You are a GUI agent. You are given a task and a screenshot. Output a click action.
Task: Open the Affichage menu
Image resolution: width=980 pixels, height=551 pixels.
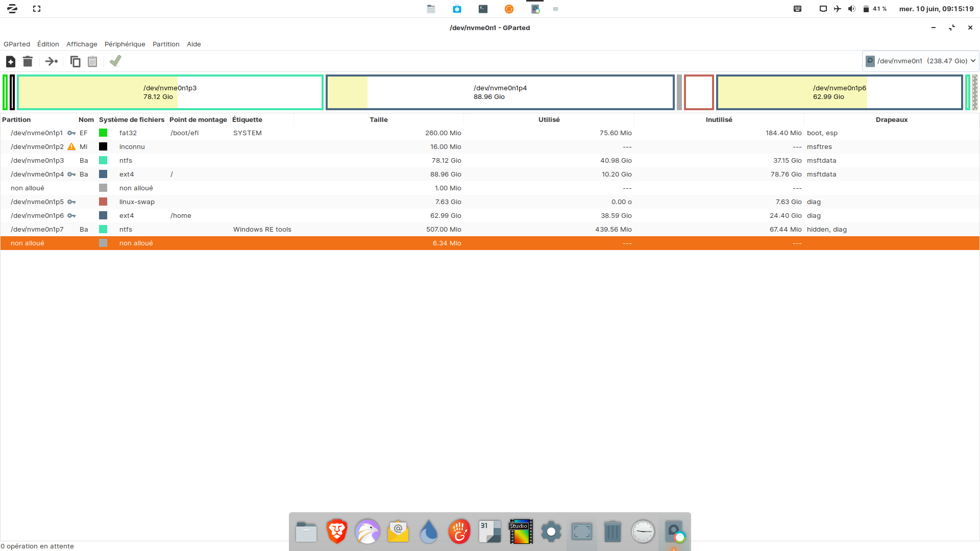tap(82, 44)
